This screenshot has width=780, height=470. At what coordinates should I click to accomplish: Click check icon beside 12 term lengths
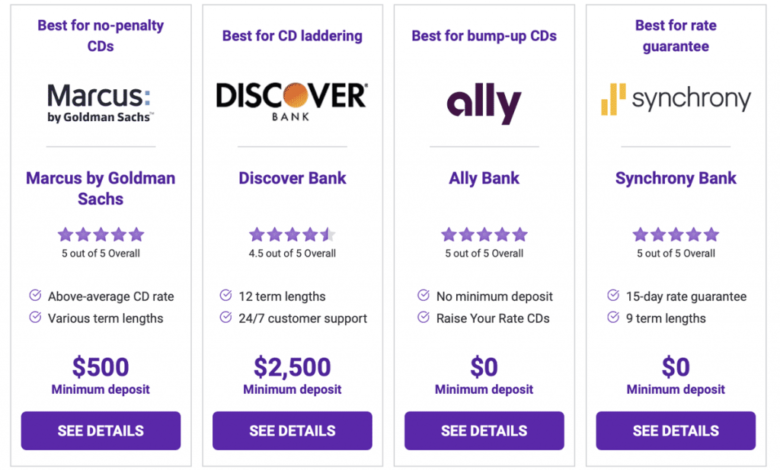pyautogui.click(x=225, y=295)
